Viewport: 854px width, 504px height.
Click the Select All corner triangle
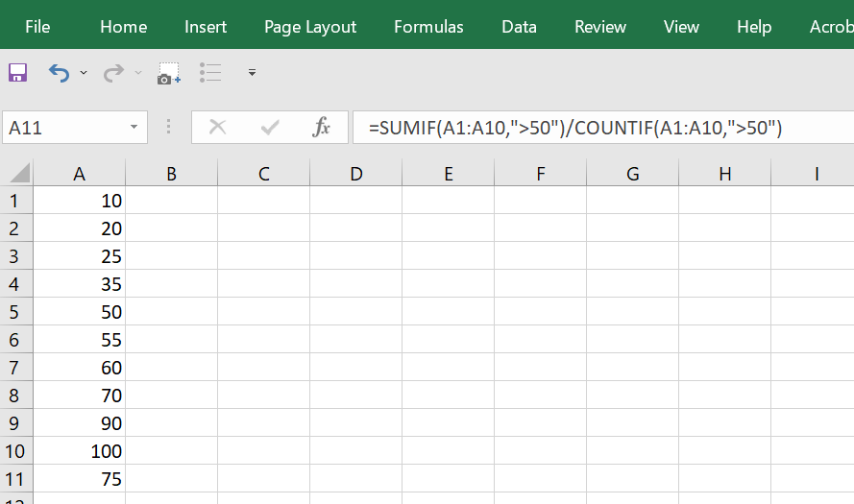[x=20, y=174]
